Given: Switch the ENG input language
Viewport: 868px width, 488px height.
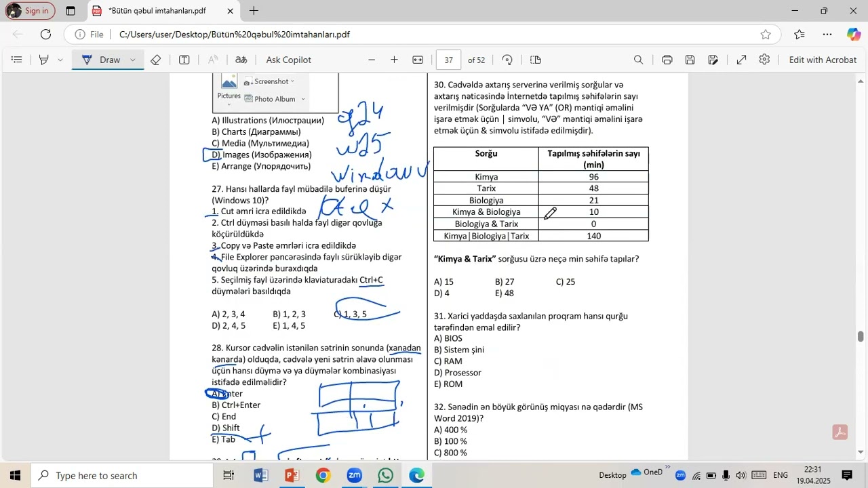Looking at the screenshot, I should [x=781, y=476].
